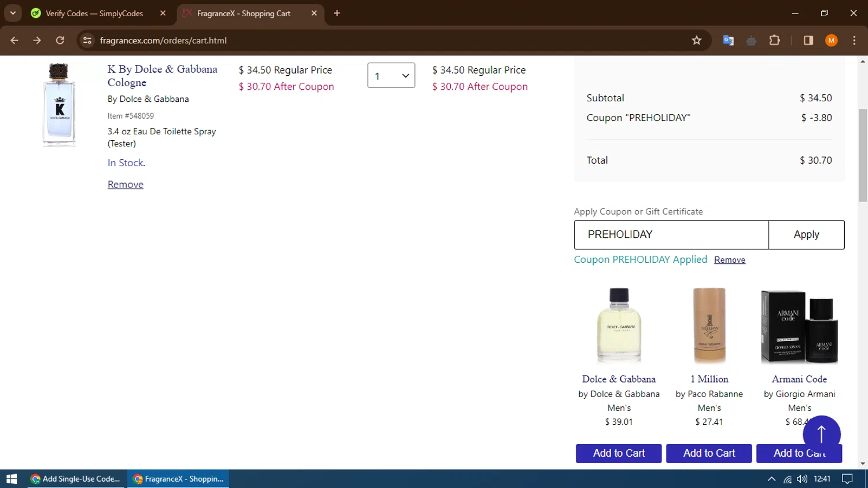Click the K cologne bottle thumbnail

click(x=59, y=104)
